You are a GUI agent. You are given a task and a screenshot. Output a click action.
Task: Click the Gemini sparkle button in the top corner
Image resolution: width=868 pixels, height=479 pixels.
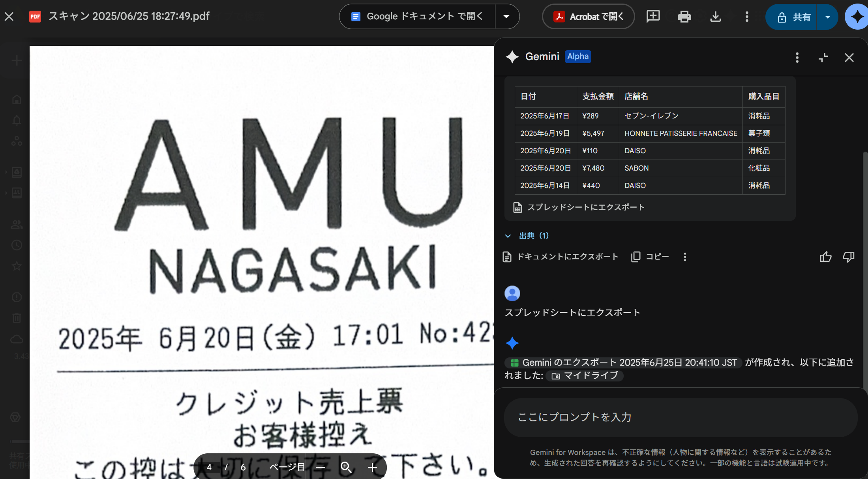point(857,17)
